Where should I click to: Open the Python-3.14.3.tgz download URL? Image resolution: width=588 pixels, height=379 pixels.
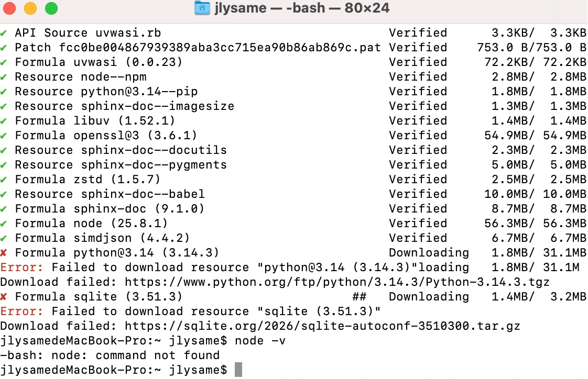337,282
